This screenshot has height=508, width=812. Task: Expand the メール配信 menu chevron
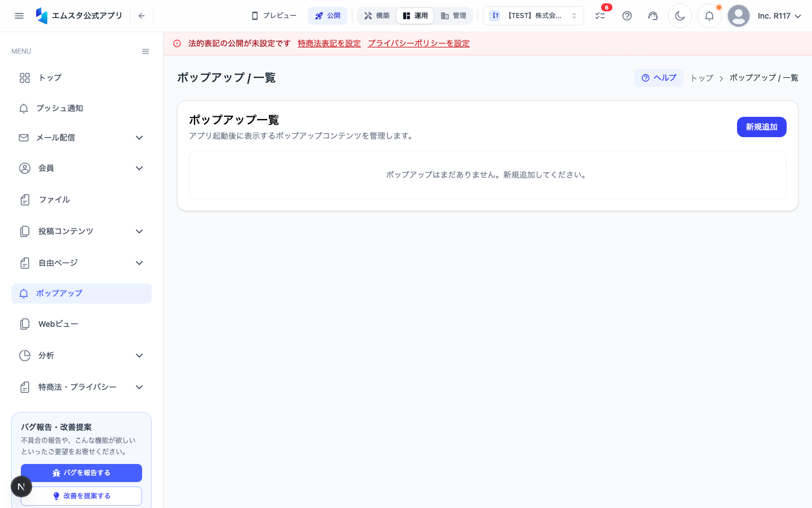point(139,138)
